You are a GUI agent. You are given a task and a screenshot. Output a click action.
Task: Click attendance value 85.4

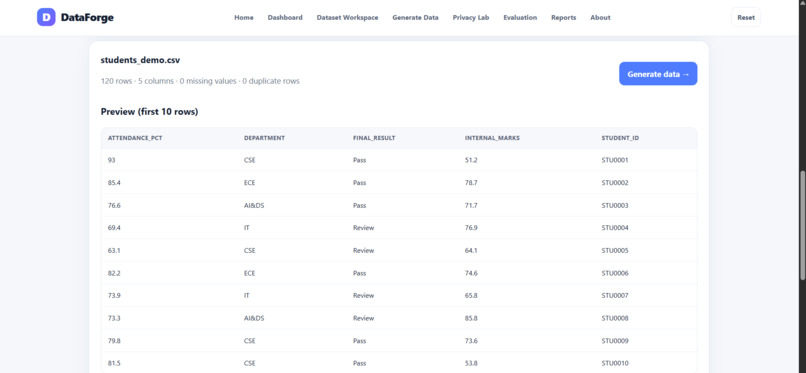coord(114,183)
